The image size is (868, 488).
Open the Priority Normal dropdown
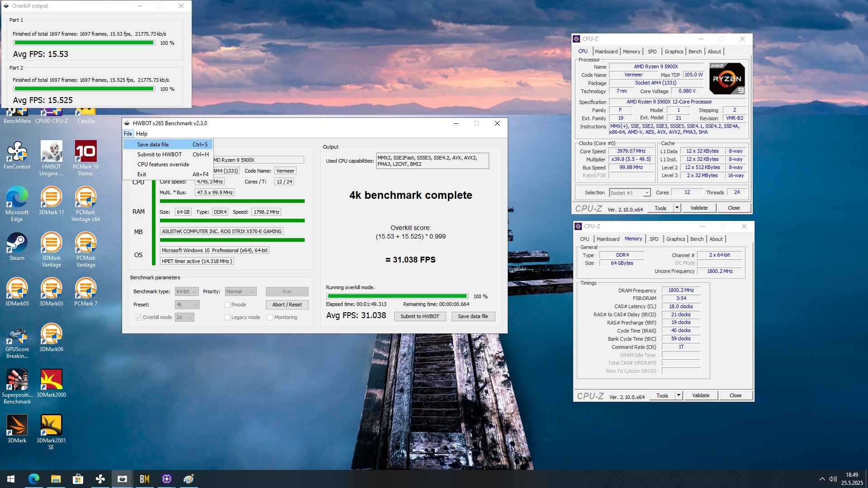click(241, 291)
